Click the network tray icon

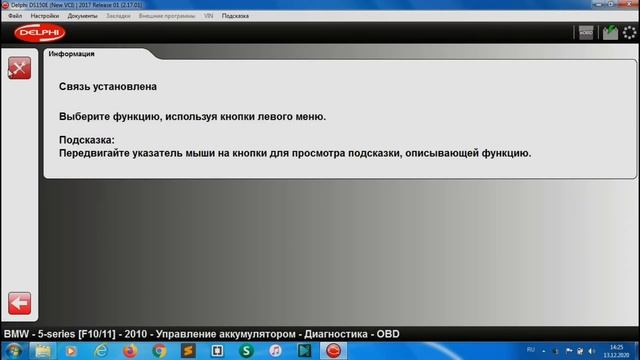[x=580, y=351]
